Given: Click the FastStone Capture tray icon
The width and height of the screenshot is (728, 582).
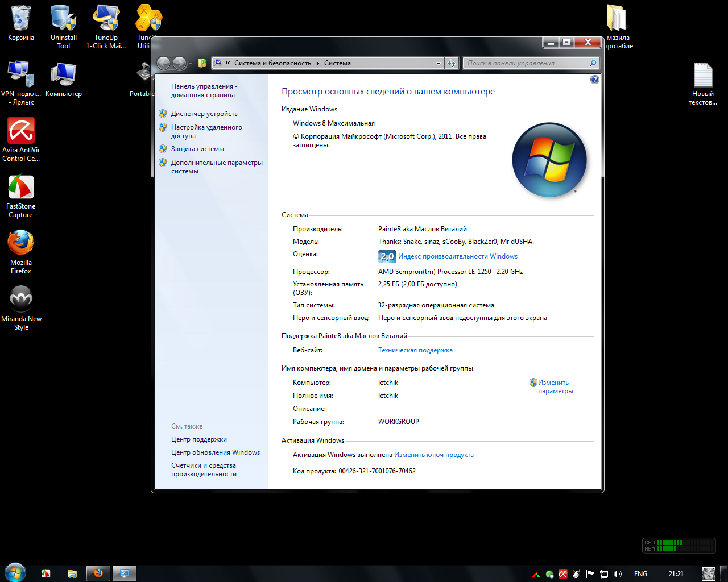Looking at the screenshot, I should [536, 574].
